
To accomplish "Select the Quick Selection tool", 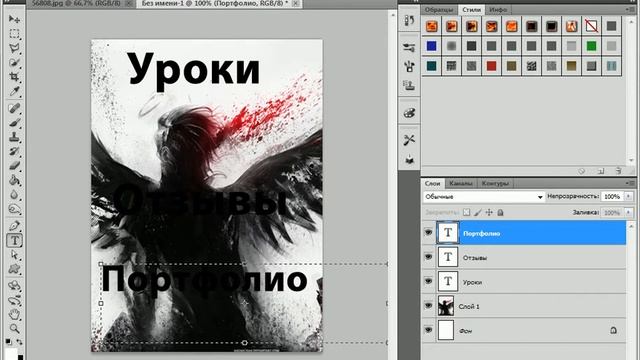I will click(14, 62).
